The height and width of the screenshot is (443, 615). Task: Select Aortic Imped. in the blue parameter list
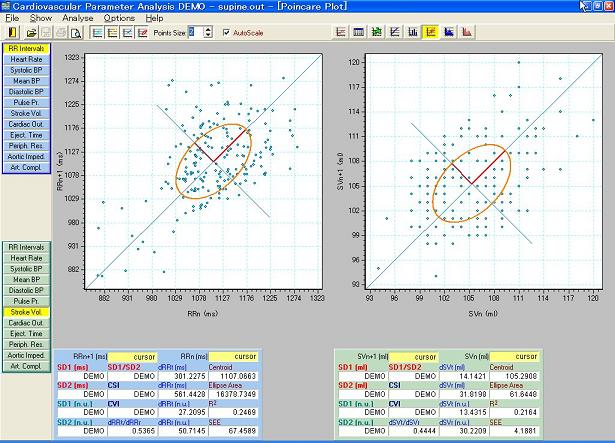[26, 157]
